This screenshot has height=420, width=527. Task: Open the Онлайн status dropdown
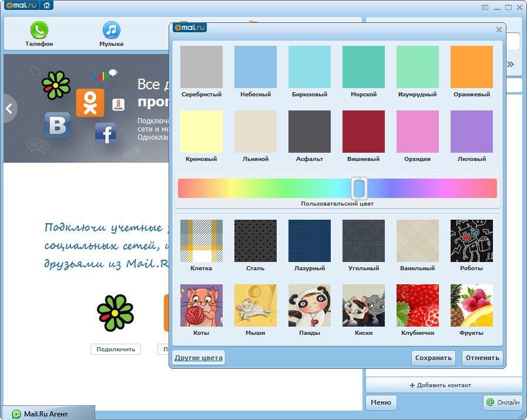[503, 402]
